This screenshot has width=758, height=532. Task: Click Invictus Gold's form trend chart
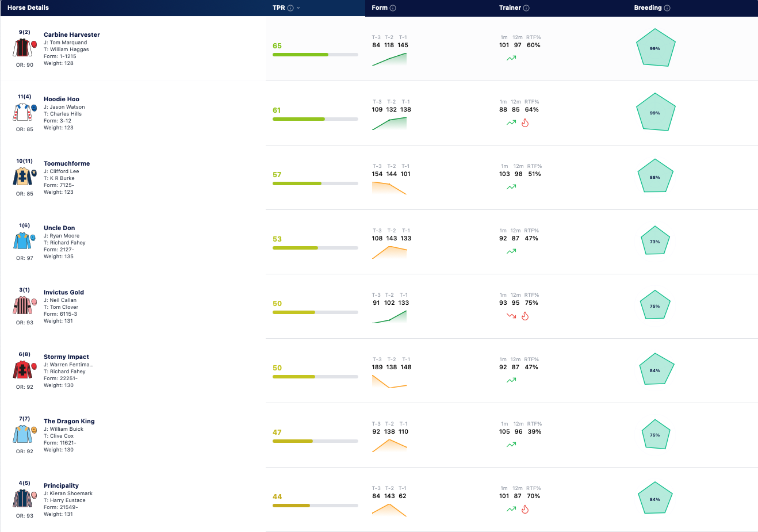[x=389, y=317]
